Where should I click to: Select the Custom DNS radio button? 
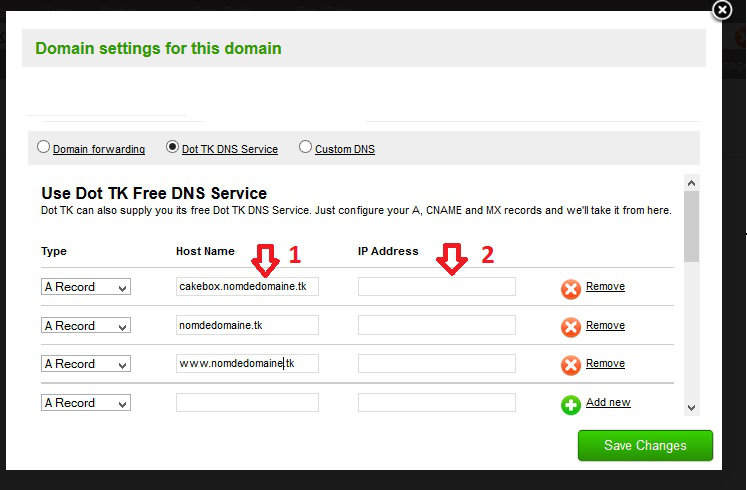click(x=305, y=147)
